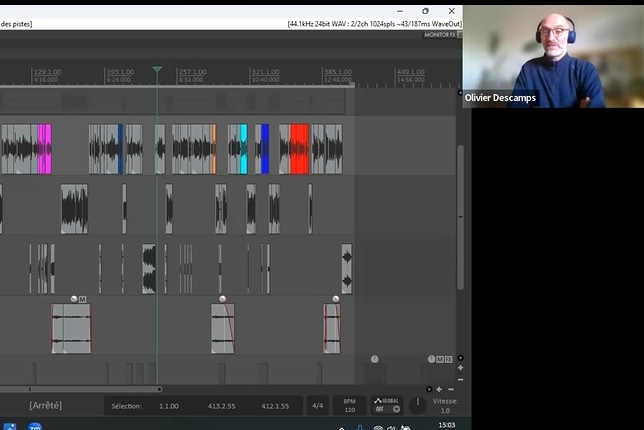The image size is (644, 430).
Task: Click the horizontal zoom in plus icon
Action: 439,389
